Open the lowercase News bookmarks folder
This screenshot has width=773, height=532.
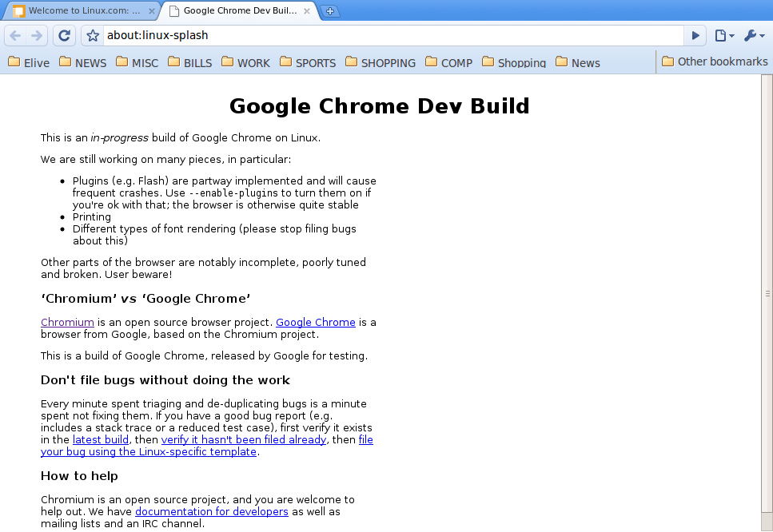point(578,62)
